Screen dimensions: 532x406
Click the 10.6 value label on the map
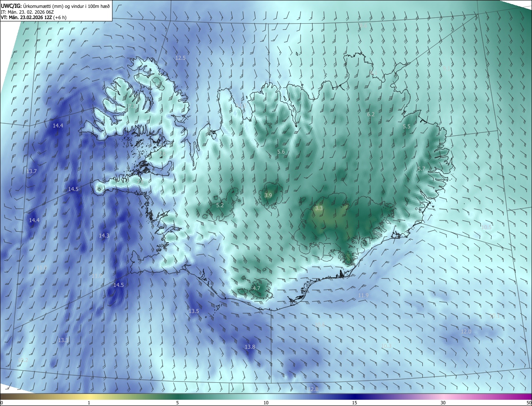pos(320,325)
